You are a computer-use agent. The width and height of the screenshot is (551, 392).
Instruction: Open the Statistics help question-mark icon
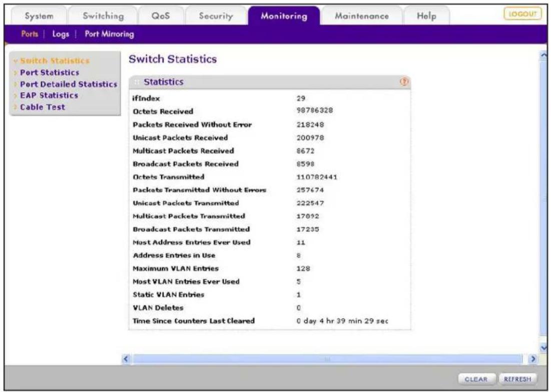[404, 82]
